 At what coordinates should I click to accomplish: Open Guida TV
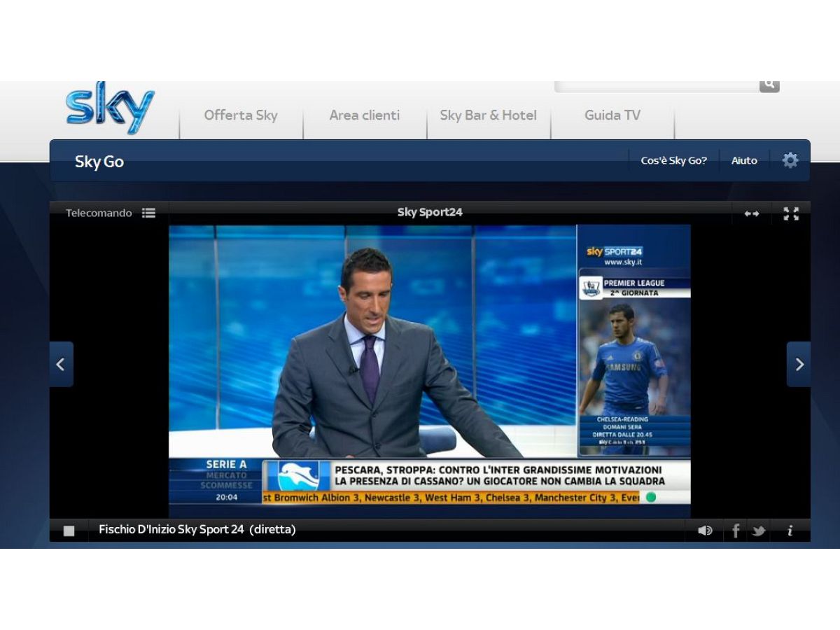612,115
